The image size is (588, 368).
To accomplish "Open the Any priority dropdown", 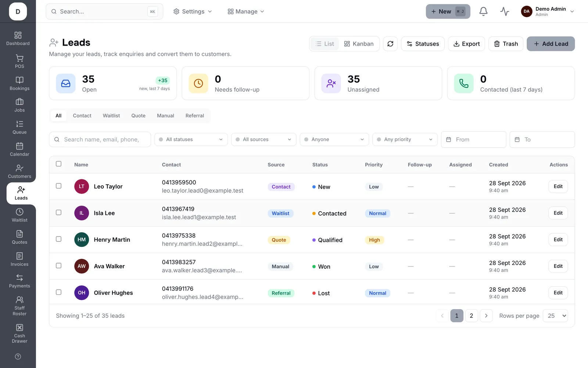I will click(405, 139).
